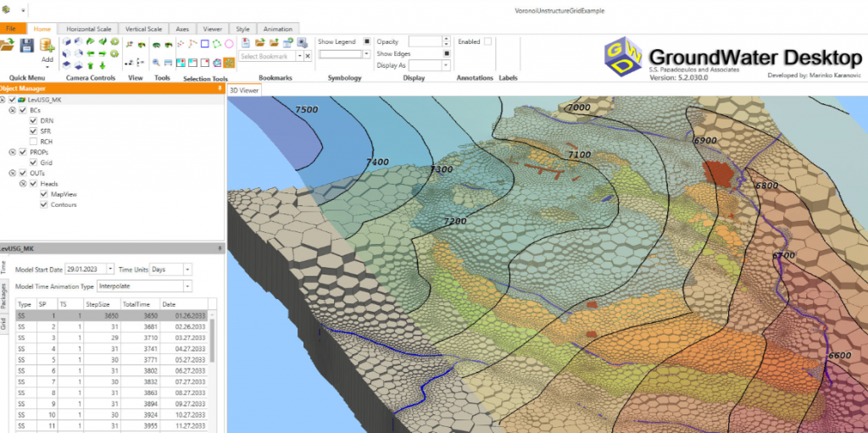The image size is (868, 433).
Task: Select the circle selection tool
Action: click(229, 44)
